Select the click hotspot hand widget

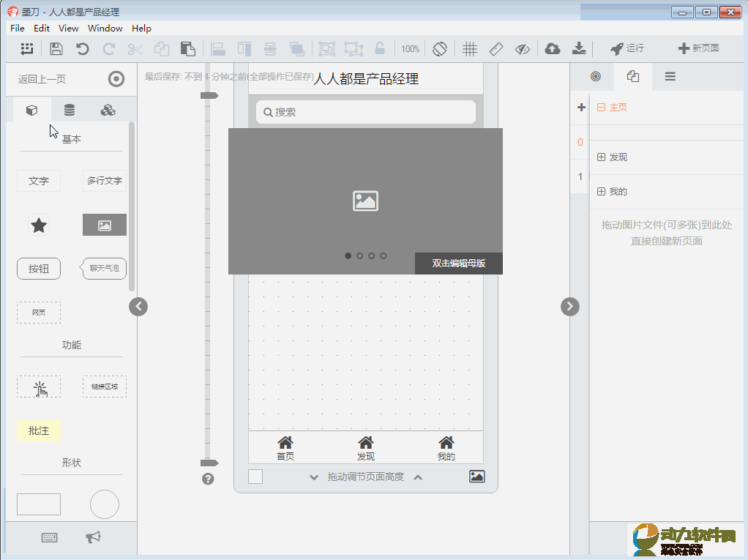[x=39, y=387]
